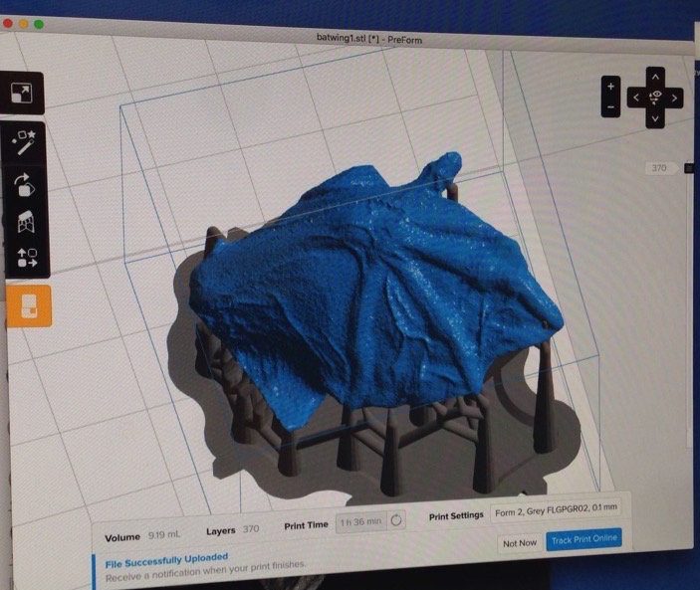This screenshot has width=700, height=590.
Task: Click the Size tool icon
Action: pyautogui.click(x=20, y=93)
